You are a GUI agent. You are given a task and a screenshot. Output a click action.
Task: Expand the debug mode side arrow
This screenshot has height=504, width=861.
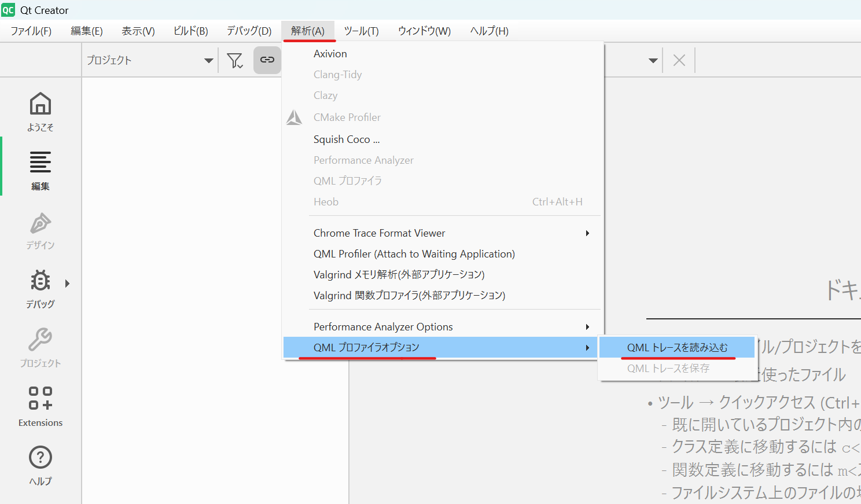pyautogui.click(x=68, y=284)
